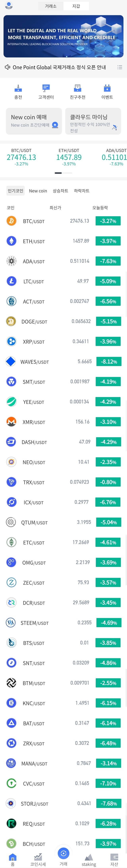
Task: Open the blockchain promotional banner
Action: coord(63,36)
